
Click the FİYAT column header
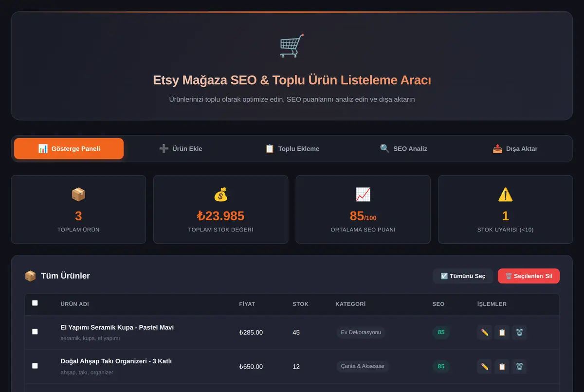[x=247, y=304]
